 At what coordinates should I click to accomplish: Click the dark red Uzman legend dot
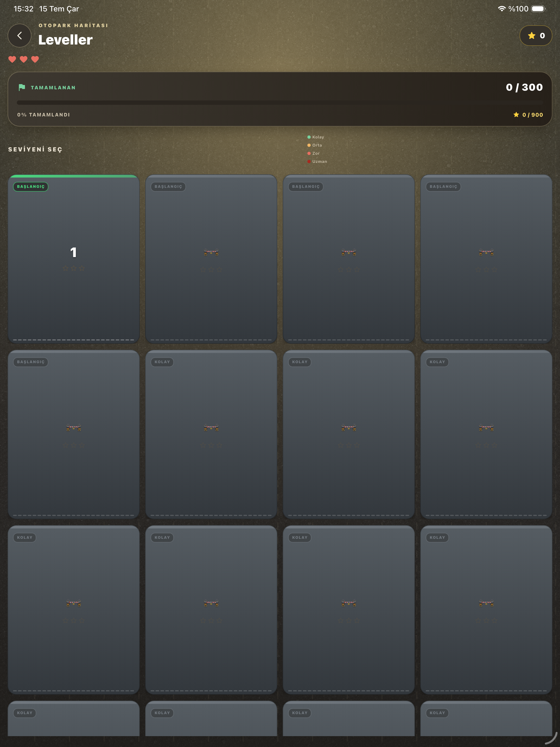tap(309, 162)
